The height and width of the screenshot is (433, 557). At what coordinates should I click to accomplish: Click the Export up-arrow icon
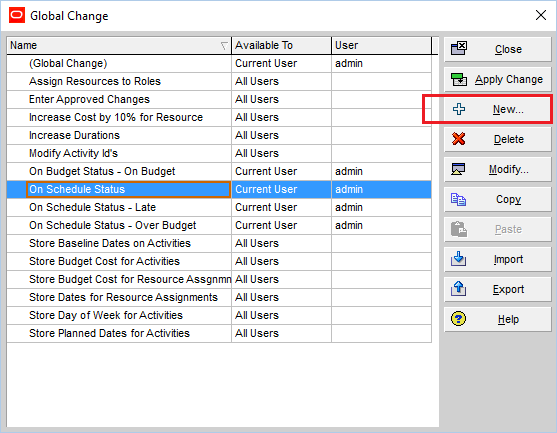[x=458, y=289]
